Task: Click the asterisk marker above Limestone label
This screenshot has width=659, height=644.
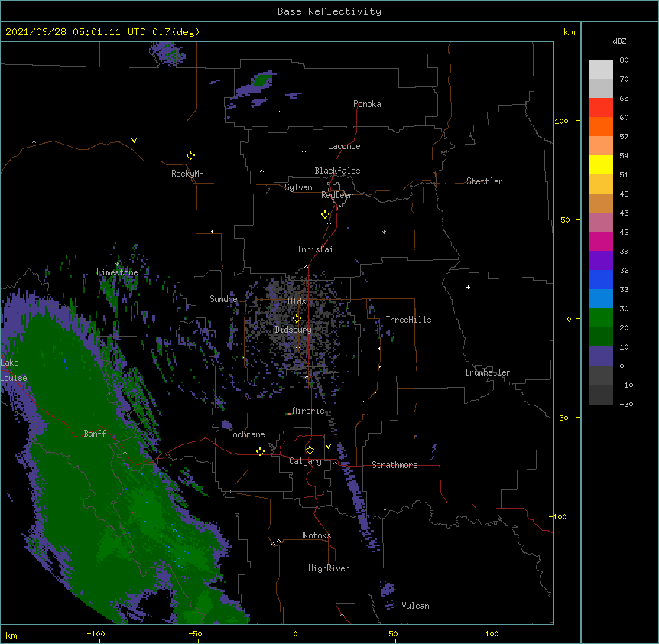Action: click(x=117, y=265)
